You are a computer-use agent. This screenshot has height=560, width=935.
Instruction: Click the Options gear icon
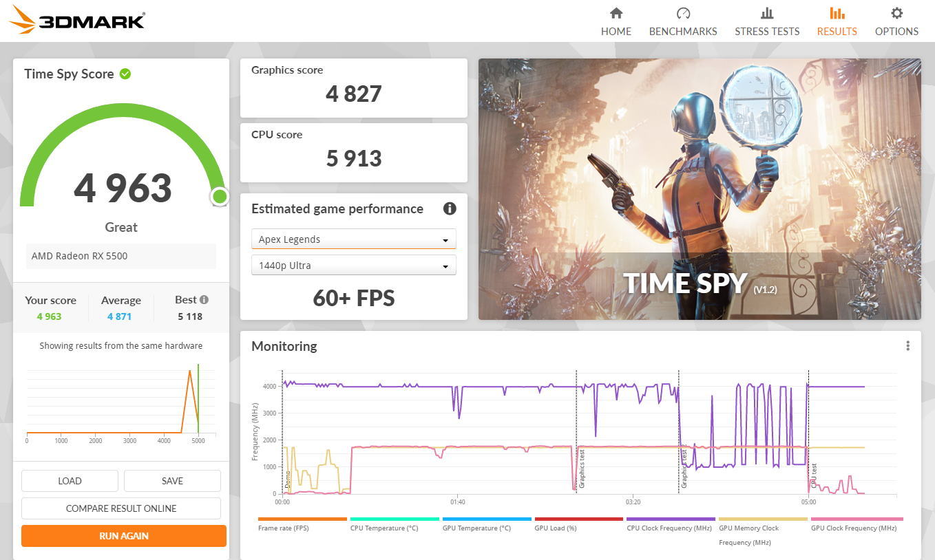point(896,13)
